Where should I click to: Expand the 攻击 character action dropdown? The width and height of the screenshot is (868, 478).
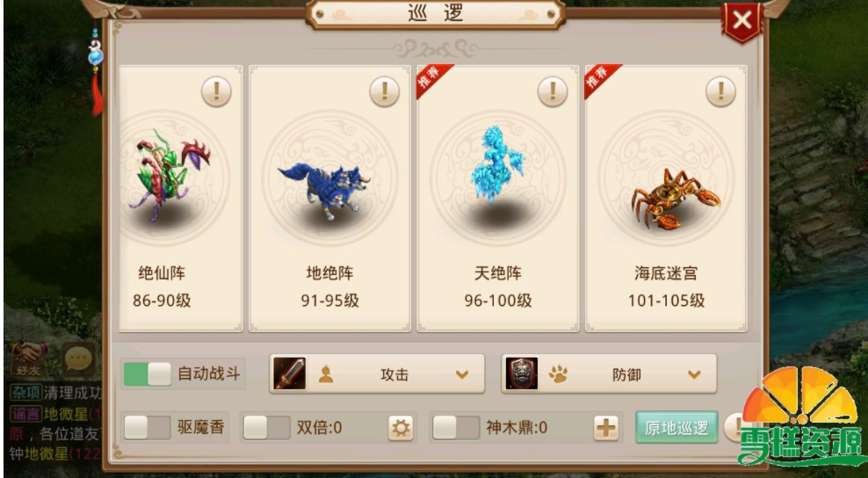coord(377,374)
